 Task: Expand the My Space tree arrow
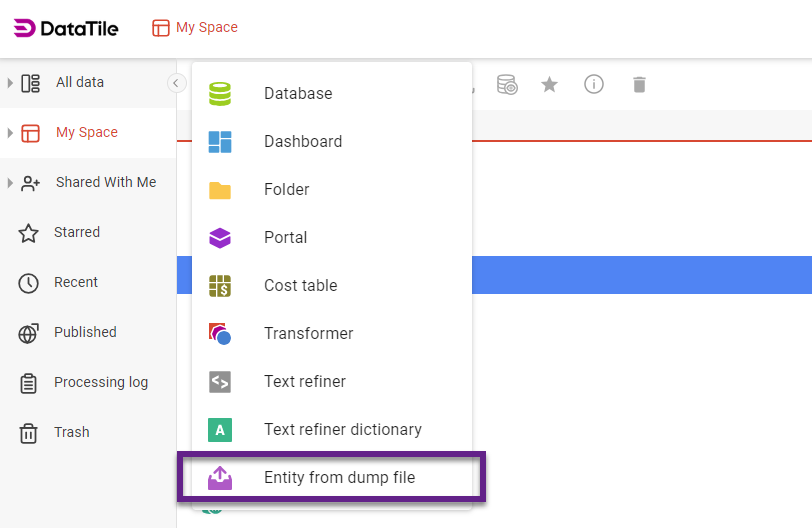pos(10,133)
